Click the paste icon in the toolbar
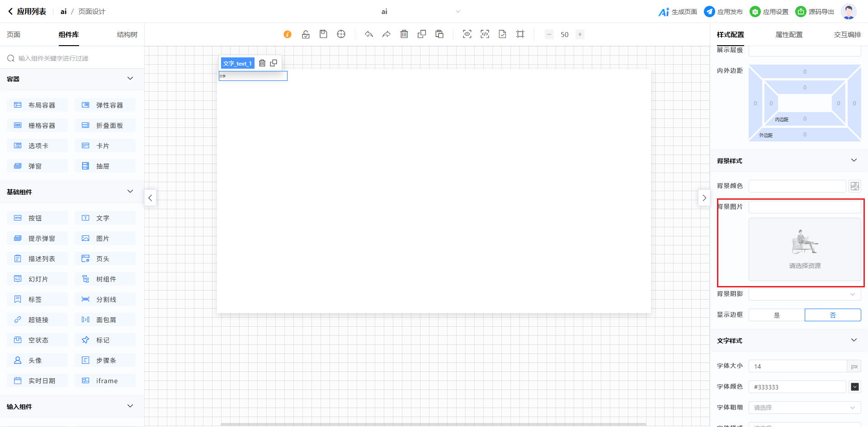The width and height of the screenshot is (868, 427). point(439,34)
